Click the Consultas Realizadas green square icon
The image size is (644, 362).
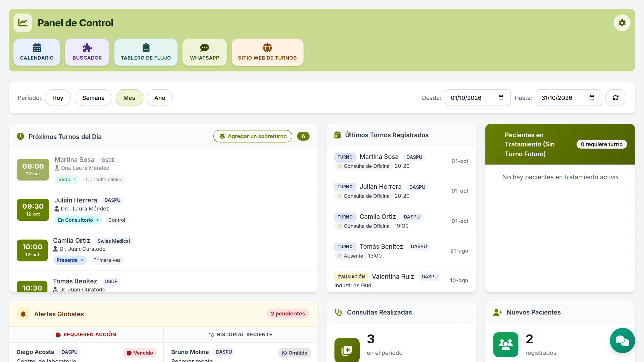pyautogui.click(x=347, y=350)
